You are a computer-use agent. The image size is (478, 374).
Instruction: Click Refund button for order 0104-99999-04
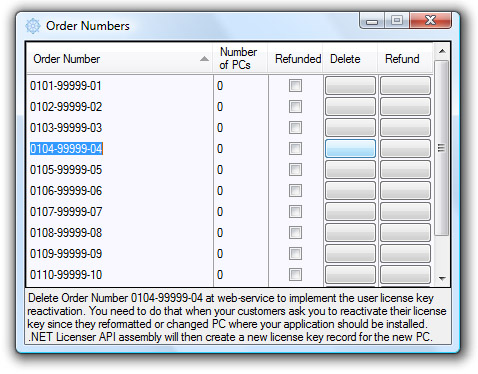pyautogui.click(x=405, y=149)
